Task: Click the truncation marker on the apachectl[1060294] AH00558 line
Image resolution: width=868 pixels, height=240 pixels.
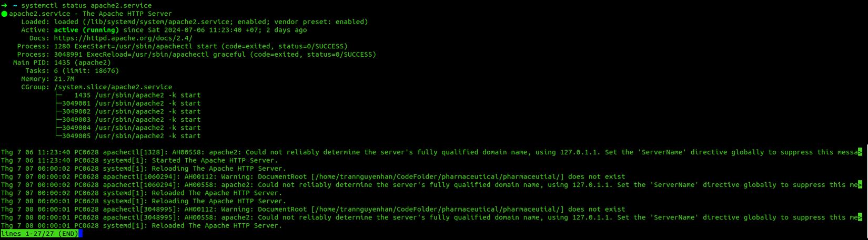Action: (860, 185)
